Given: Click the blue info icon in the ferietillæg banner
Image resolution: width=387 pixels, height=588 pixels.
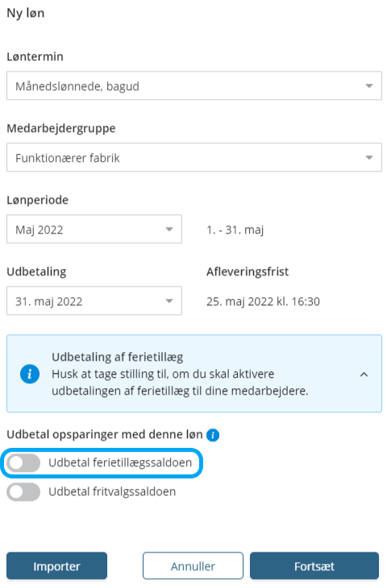Looking at the screenshot, I should pyautogui.click(x=30, y=374).
